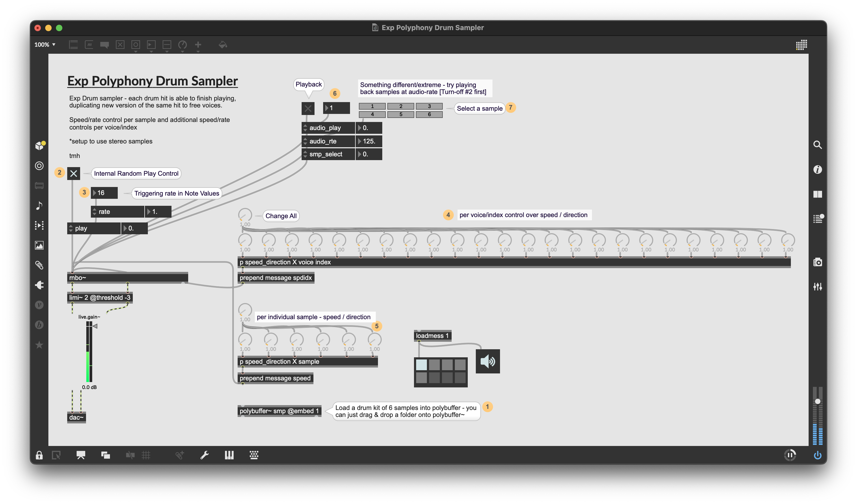Click the live.gain~ level slider
The image size is (857, 504).
point(90,352)
